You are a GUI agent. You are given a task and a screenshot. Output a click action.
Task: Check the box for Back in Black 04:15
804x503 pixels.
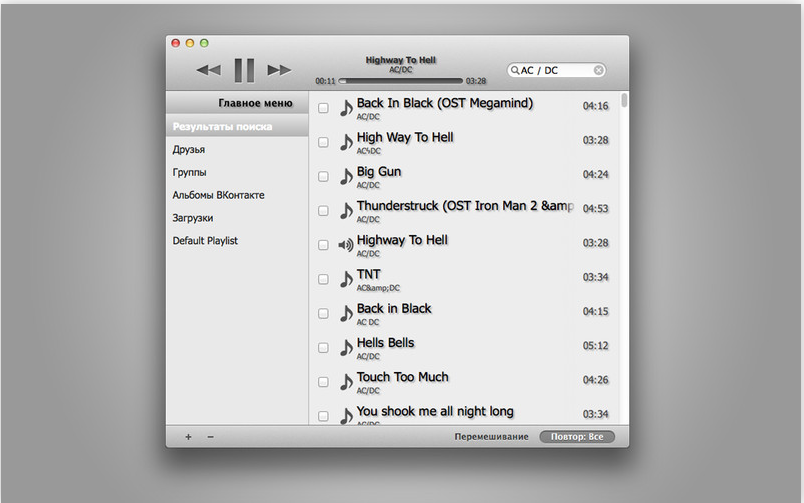323,313
